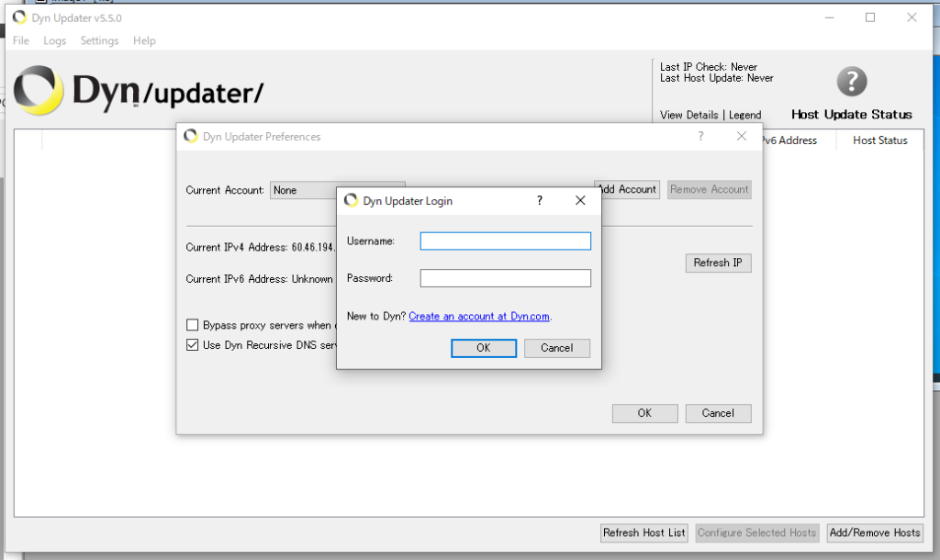This screenshot has height=560, width=940.
Task: Click Refresh Host List button
Action: [644, 532]
